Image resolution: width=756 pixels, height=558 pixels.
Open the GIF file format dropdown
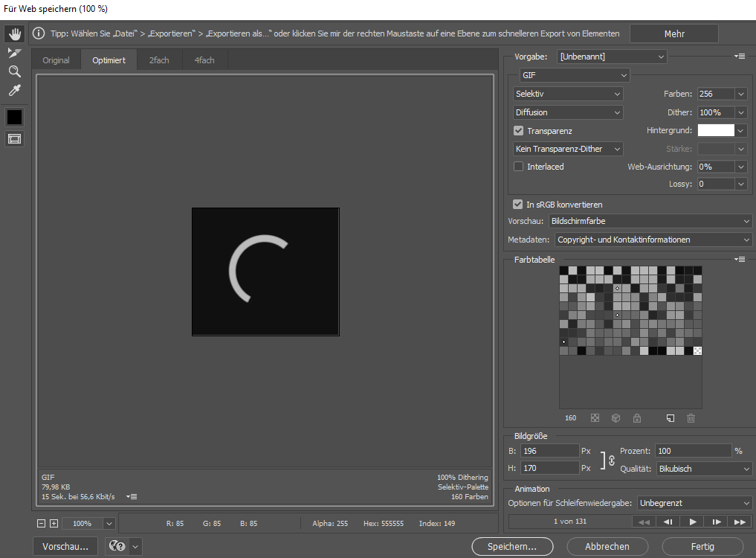(x=575, y=75)
